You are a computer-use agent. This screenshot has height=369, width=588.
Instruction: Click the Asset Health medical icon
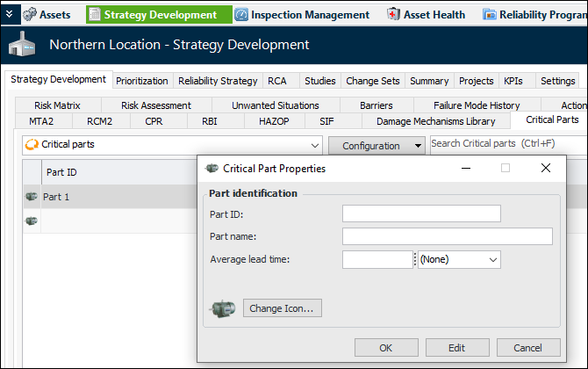pos(393,14)
